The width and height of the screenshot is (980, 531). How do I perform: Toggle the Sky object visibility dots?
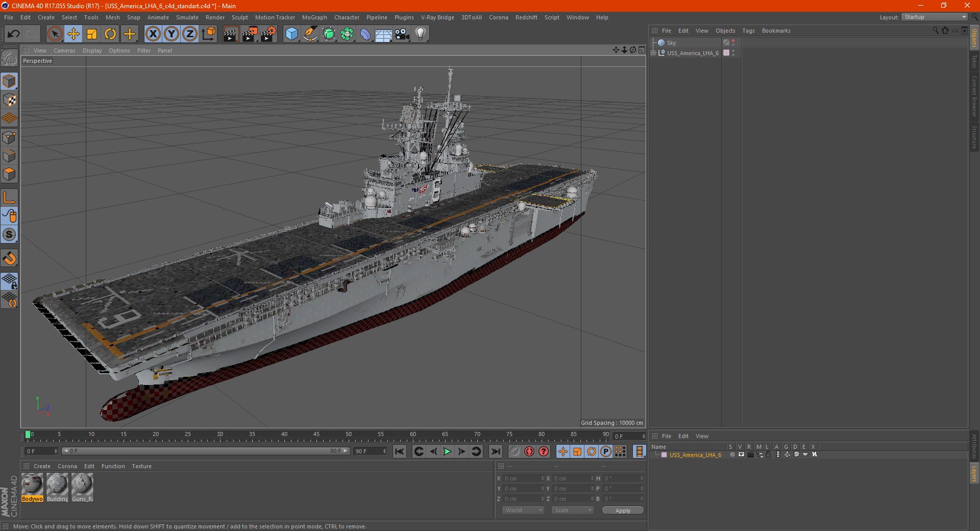[x=733, y=43]
